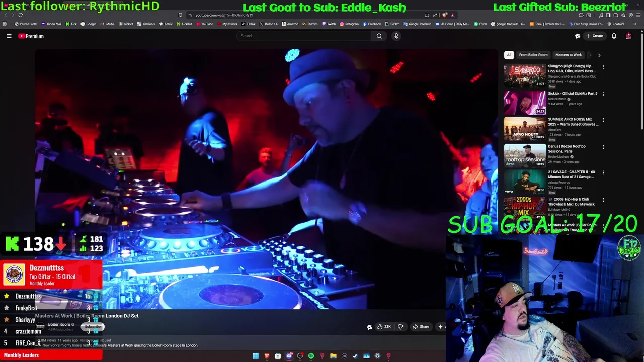This screenshot has width=644, height=362.
Task: Select the All filter chip
Action: (x=509, y=55)
